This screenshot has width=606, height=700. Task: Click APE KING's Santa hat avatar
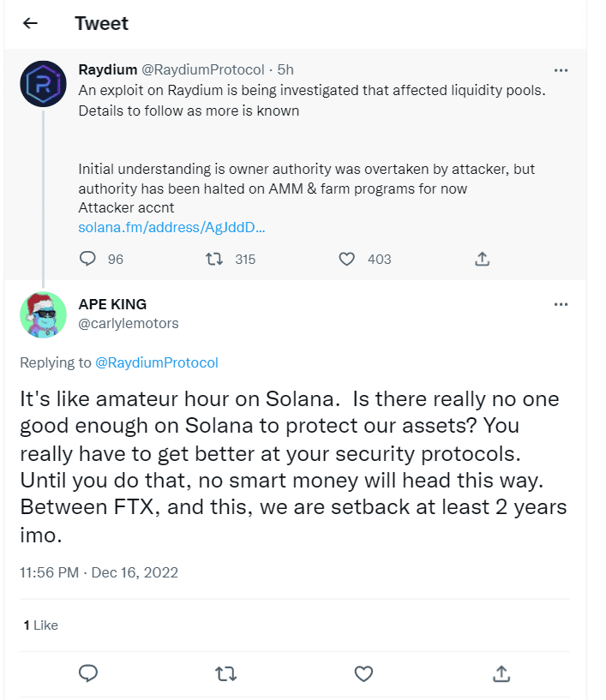click(x=43, y=315)
